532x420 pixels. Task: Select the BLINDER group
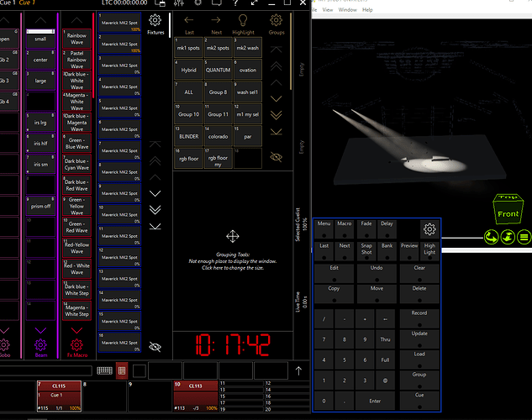click(188, 136)
